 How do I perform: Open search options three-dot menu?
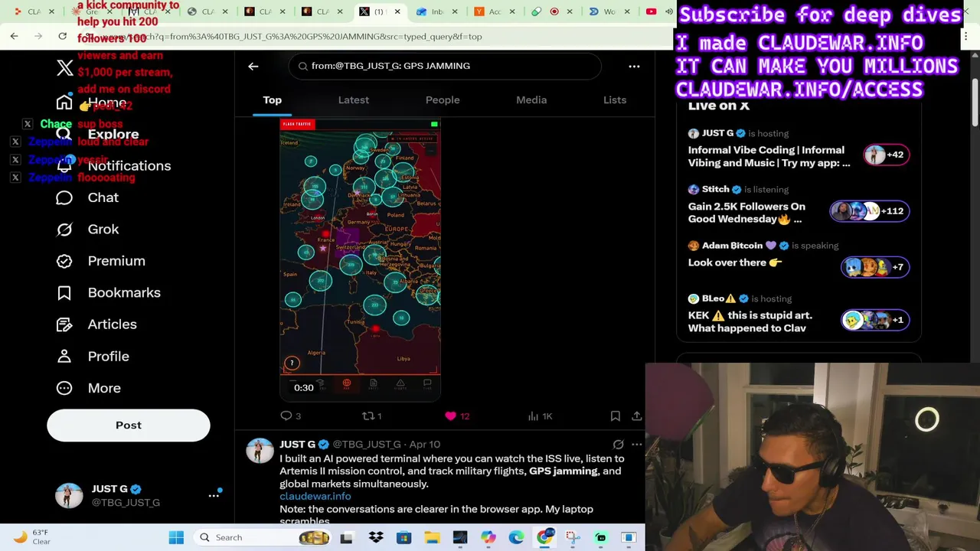[634, 67]
